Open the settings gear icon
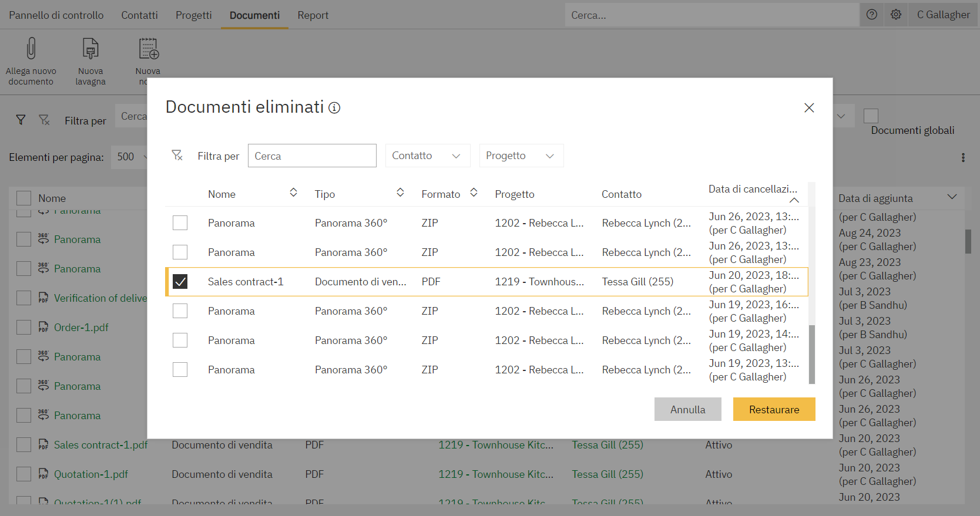Image resolution: width=980 pixels, height=516 pixels. click(896, 15)
